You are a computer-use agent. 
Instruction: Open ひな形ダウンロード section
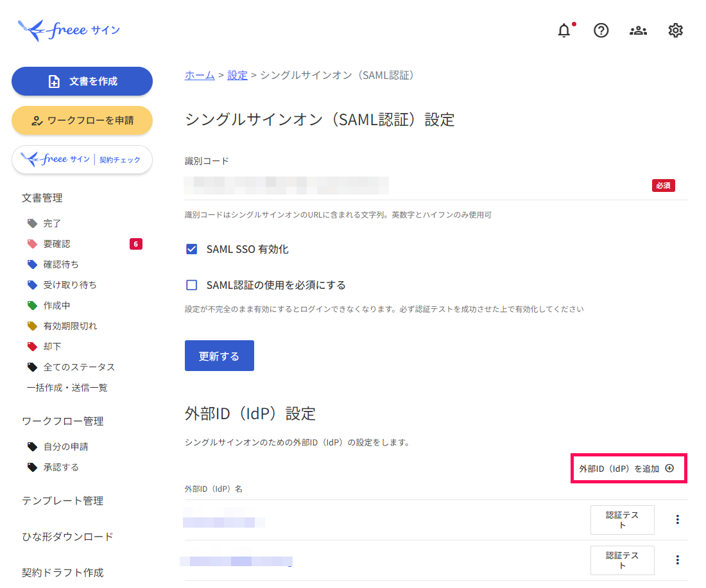[67, 537]
